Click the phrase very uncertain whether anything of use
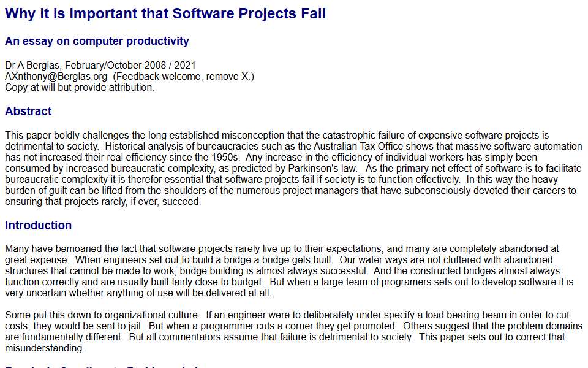588x368 pixels. [x=89, y=293]
